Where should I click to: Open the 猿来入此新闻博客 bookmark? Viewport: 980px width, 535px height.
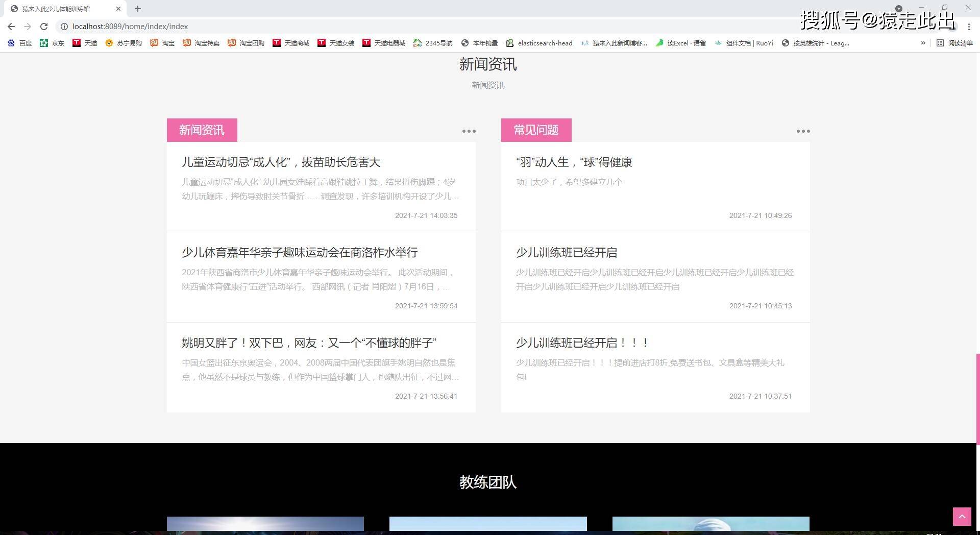[614, 43]
